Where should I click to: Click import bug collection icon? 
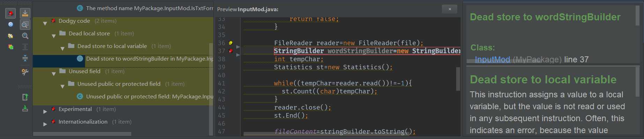click(x=25, y=109)
